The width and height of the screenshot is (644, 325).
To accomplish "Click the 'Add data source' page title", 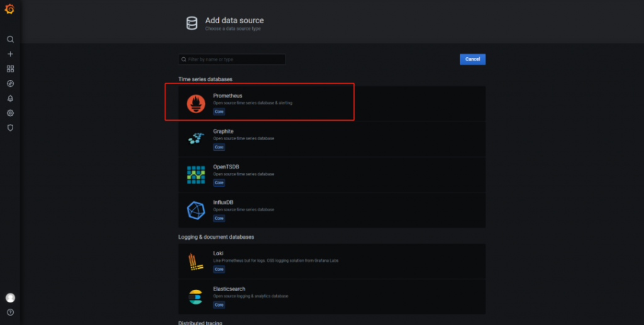I will pyautogui.click(x=235, y=20).
